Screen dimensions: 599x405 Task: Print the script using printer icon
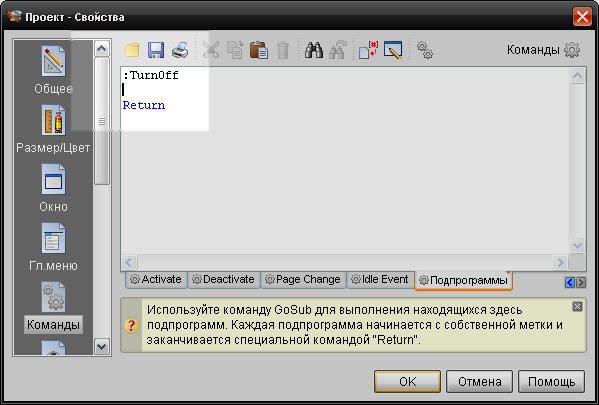(x=180, y=50)
